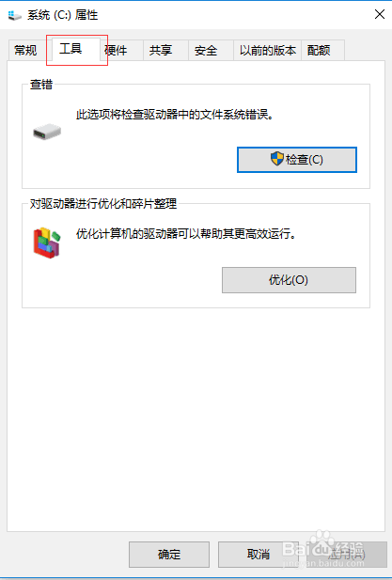Open the 常规 tab
This screenshot has height=580, width=392.
coord(26,51)
